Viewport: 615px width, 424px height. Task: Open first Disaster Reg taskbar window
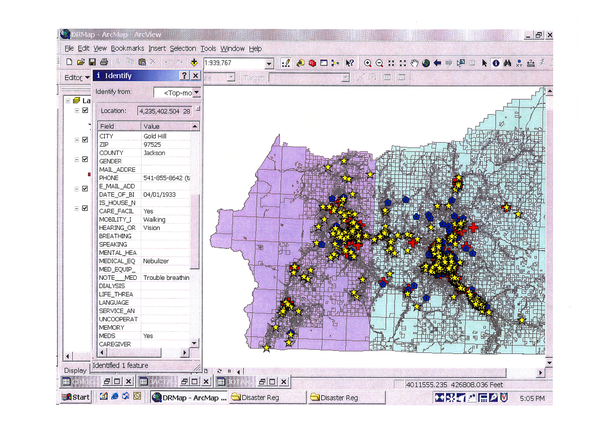[x=268, y=397]
